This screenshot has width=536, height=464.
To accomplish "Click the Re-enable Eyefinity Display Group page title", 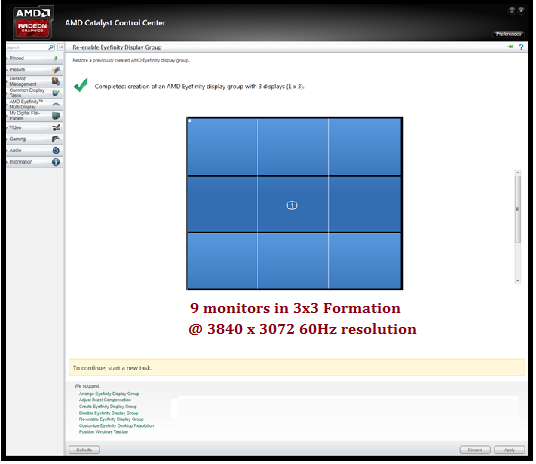I will click(117, 48).
